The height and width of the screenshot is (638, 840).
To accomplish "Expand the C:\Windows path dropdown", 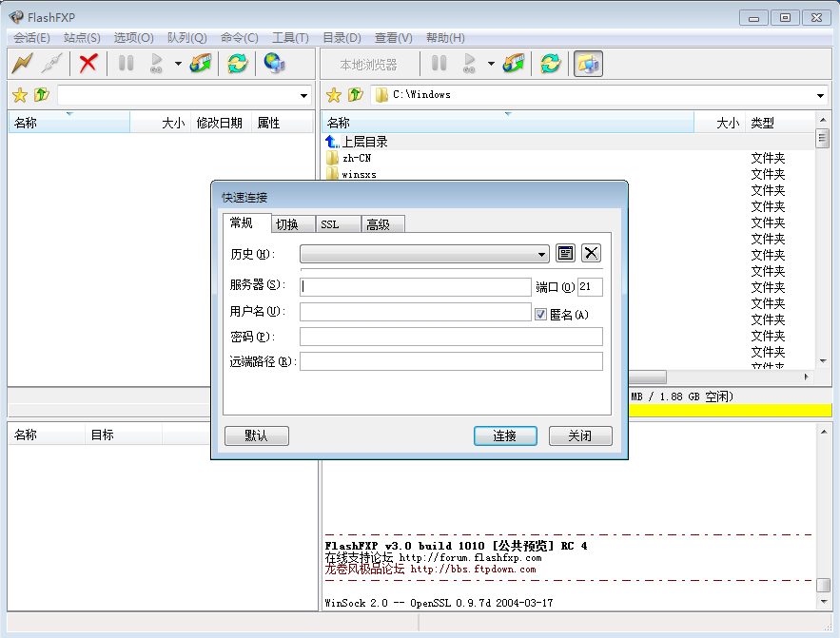I will [x=820, y=96].
